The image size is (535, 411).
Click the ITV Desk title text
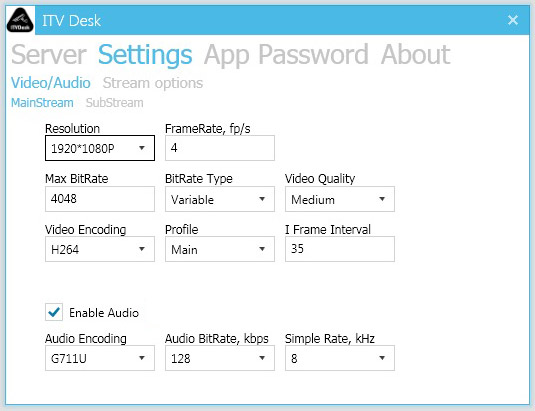(x=71, y=21)
